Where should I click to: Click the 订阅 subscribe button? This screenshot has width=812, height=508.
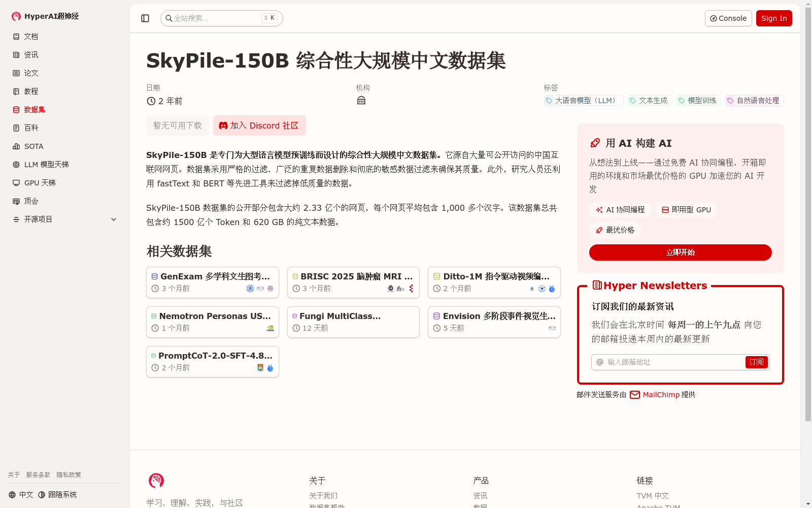[x=757, y=362]
